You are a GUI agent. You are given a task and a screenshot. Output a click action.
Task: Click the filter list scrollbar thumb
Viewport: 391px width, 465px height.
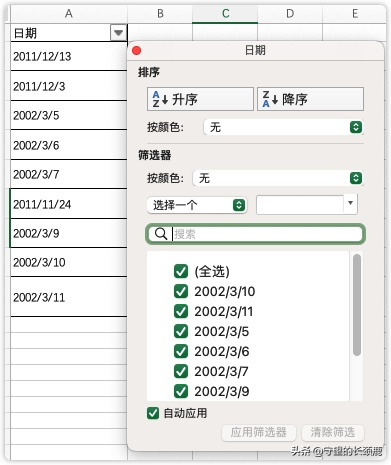point(357,305)
